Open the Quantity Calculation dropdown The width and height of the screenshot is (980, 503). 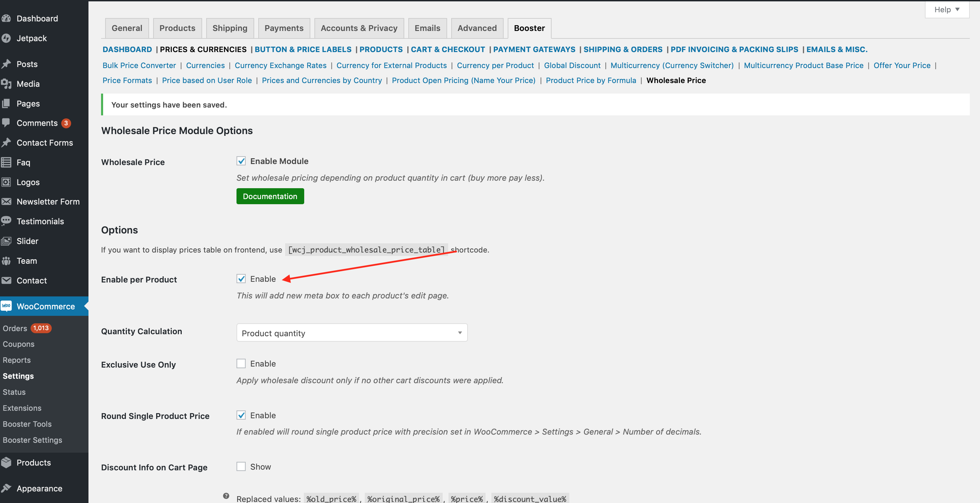tap(352, 333)
